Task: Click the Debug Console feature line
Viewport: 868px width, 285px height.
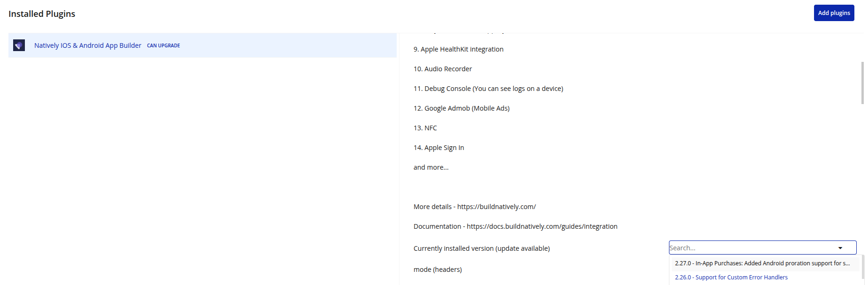Action: pos(488,89)
